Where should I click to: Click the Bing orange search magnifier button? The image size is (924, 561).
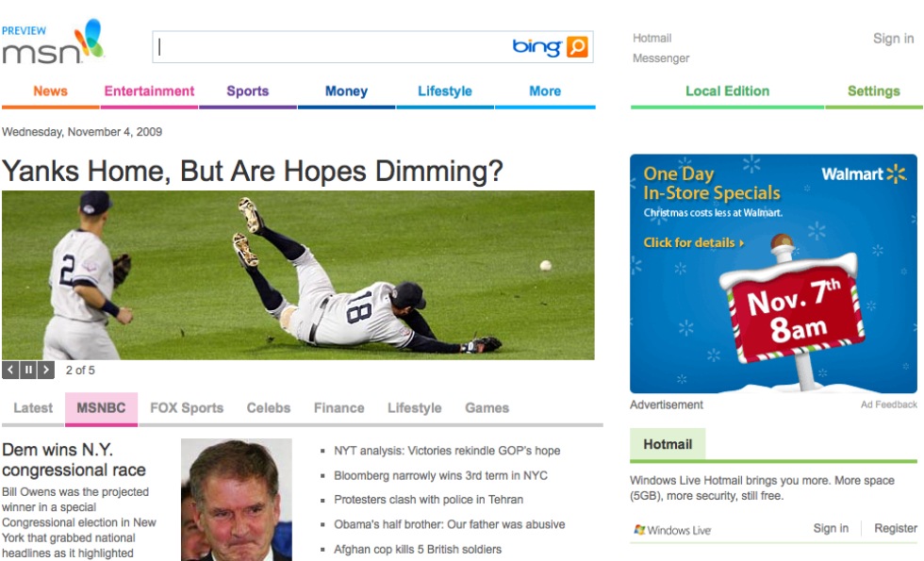coord(577,47)
